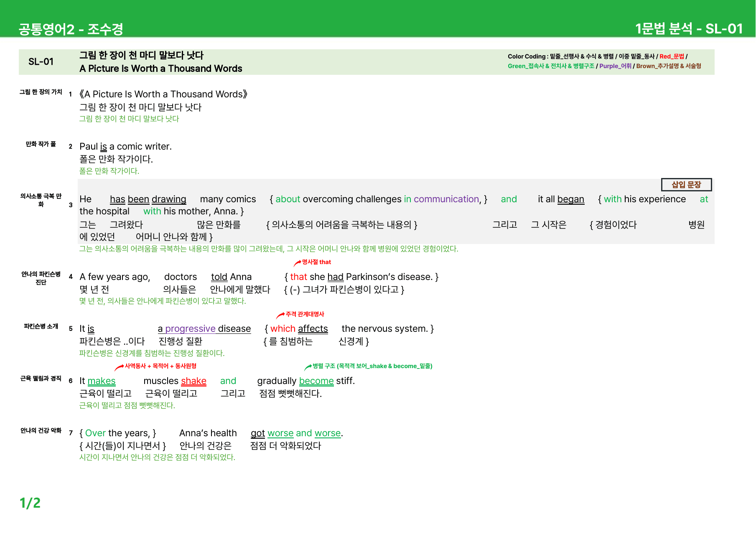Screen dimensions: 756x534
Task: Click the underlined red word 'shake'
Action: tap(193, 381)
